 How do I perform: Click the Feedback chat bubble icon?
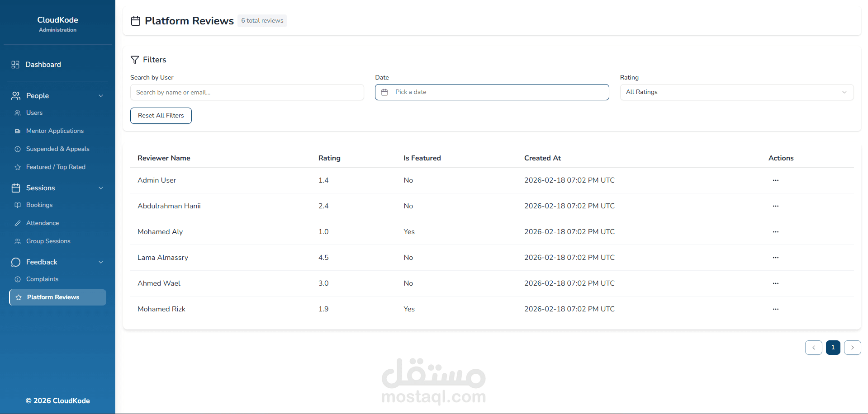pos(16,262)
